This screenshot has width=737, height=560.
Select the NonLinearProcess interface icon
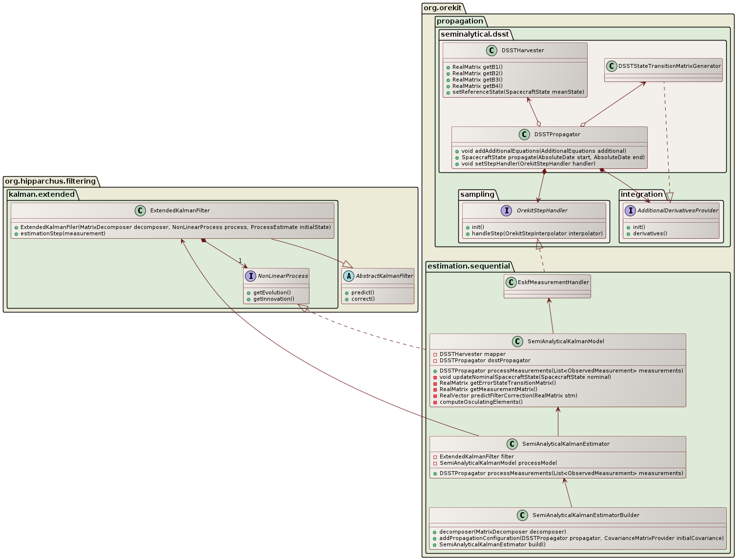click(x=251, y=276)
